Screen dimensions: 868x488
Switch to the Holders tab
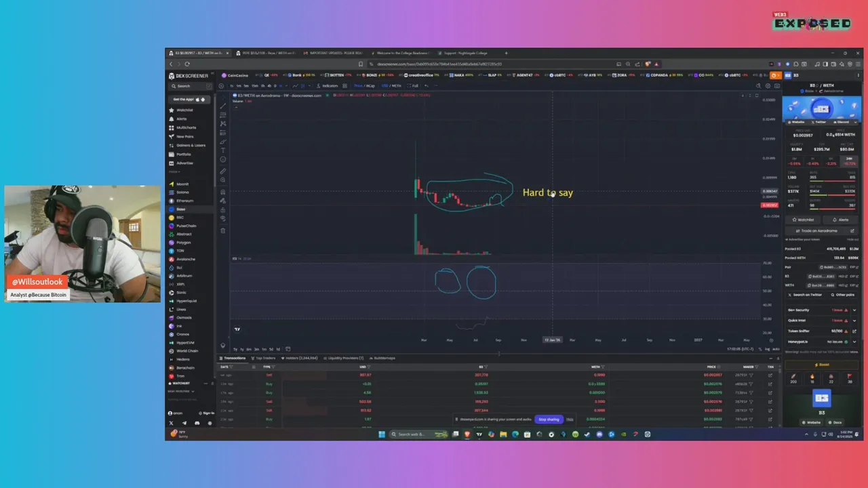[301, 358]
